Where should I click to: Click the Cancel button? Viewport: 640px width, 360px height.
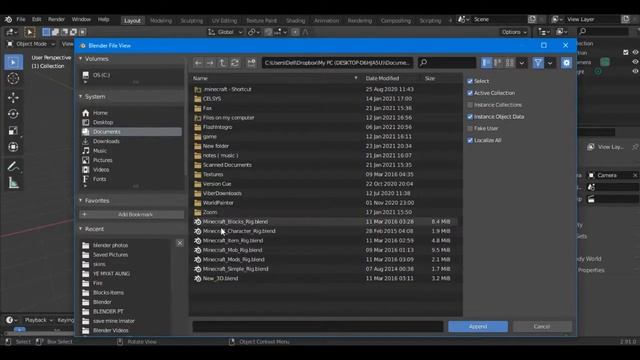(x=542, y=327)
